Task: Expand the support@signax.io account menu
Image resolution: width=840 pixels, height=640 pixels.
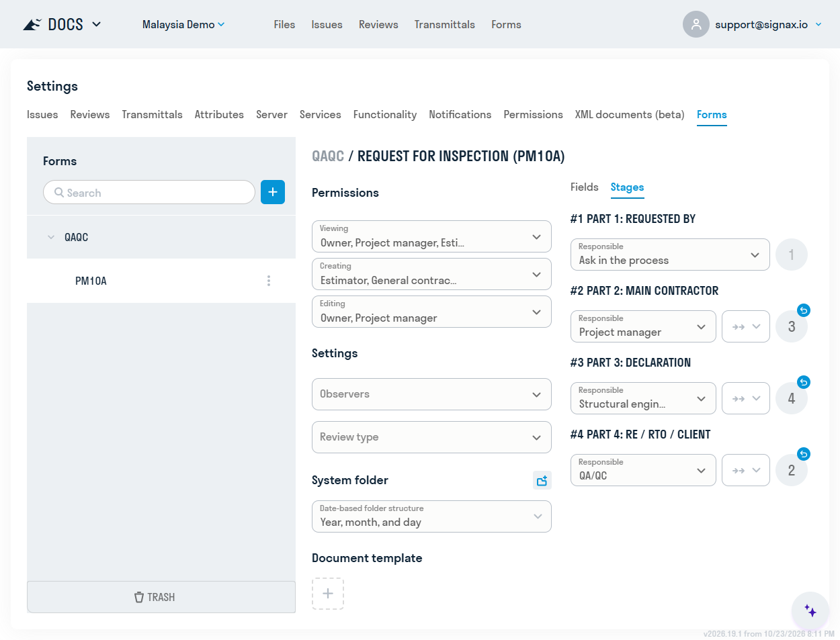Action: (x=818, y=24)
